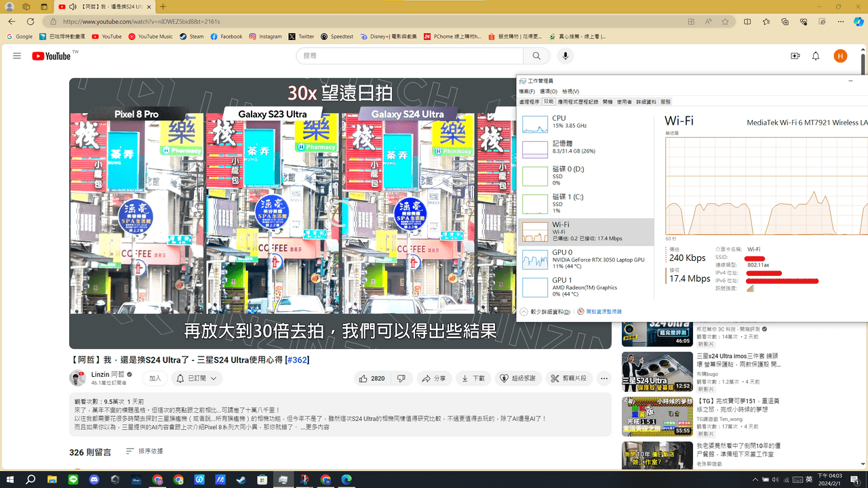Click the 下載 download button
The width and height of the screenshot is (868, 488).
(473, 378)
